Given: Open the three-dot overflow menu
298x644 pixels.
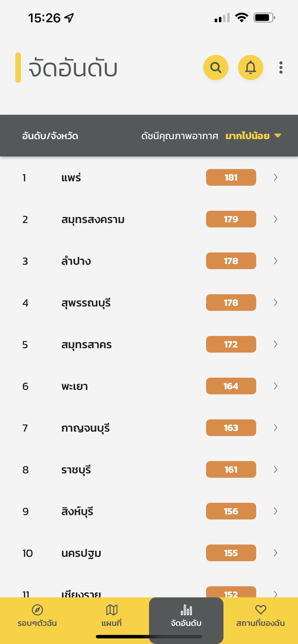Looking at the screenshot, I should click(281, 68).
